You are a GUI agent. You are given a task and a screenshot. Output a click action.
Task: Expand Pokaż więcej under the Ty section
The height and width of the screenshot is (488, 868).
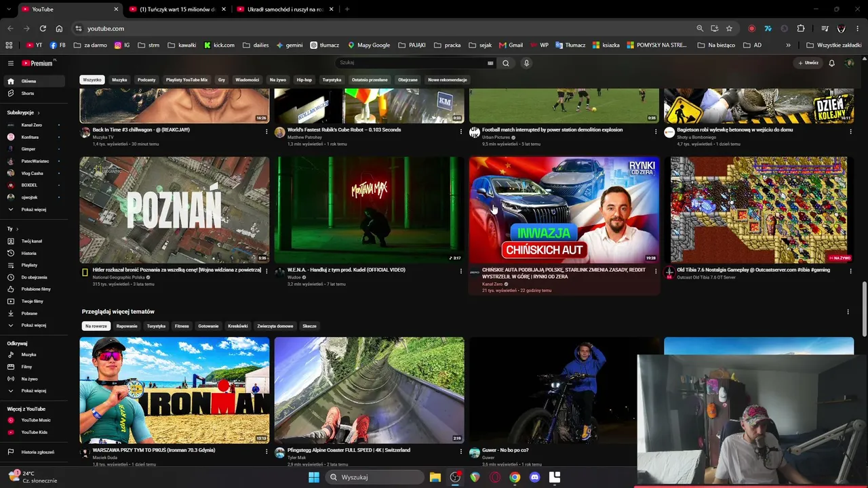[x=33, y=325]
